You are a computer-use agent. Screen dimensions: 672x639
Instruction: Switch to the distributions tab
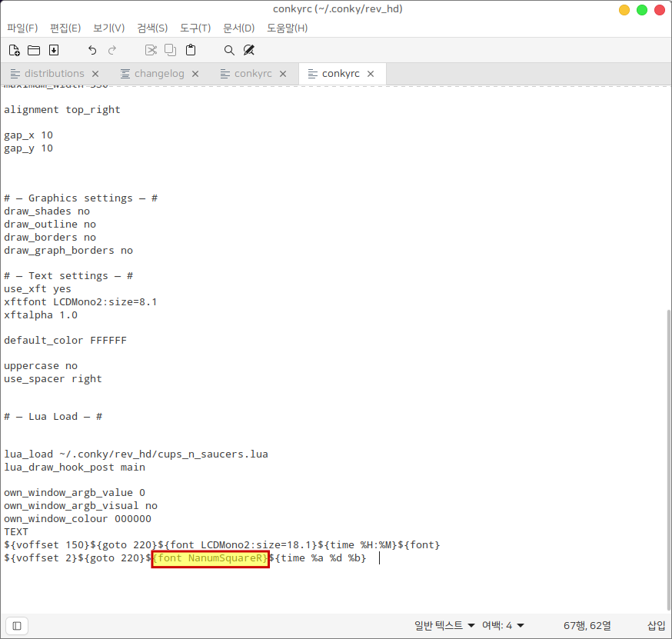(x=54, y=74)
